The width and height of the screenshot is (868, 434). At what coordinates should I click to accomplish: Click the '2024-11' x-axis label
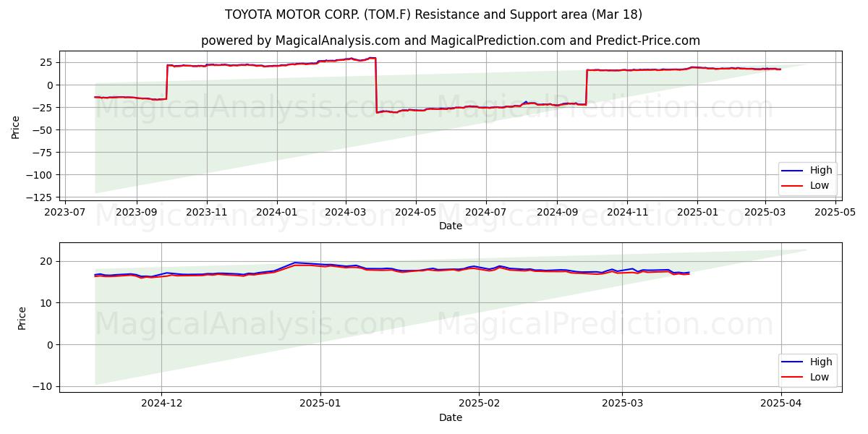tap(626, 213)
